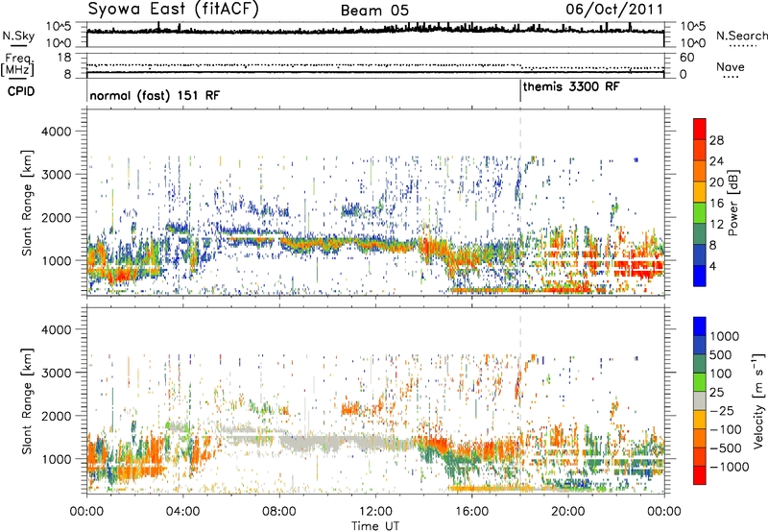Click the gray segment of the velocity colorbar

(700, 400)
